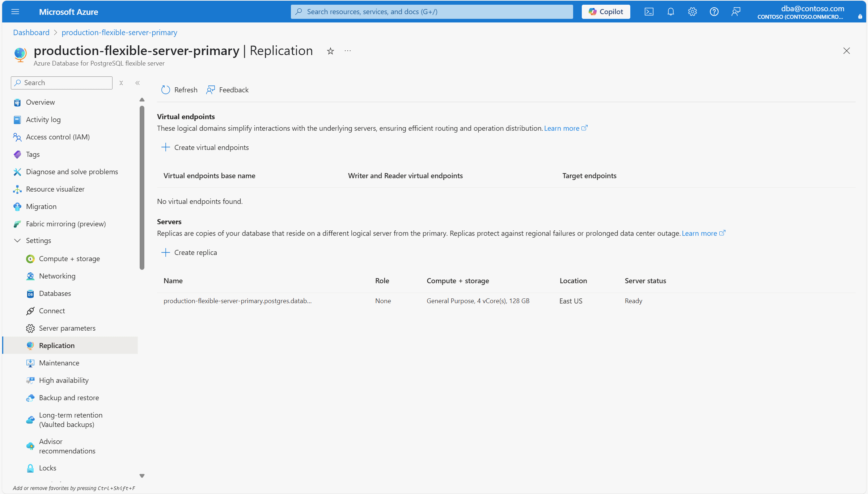Click General Purpose, 4 vCore(s), 128 GB cell
The image size is (868, 494).
[x=478, y=301]
